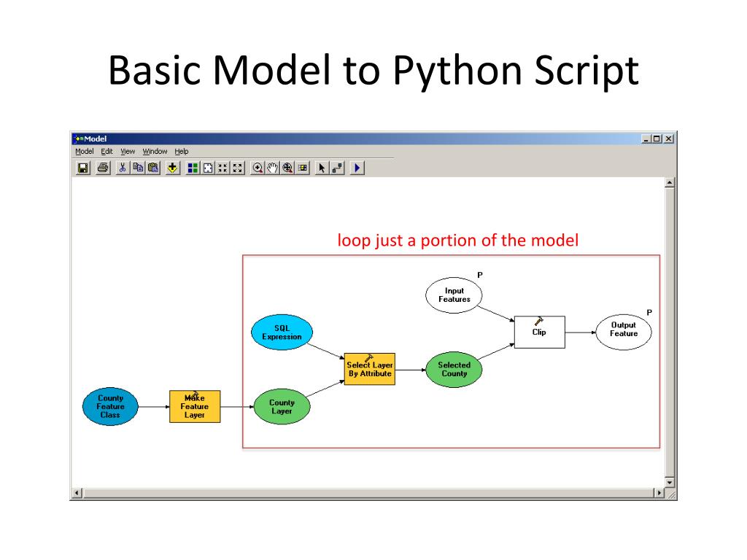Click the vertical scrollbar down arrow
This screenshot has height=560, width=747.
pyautogui.click(x=670, y=483)
